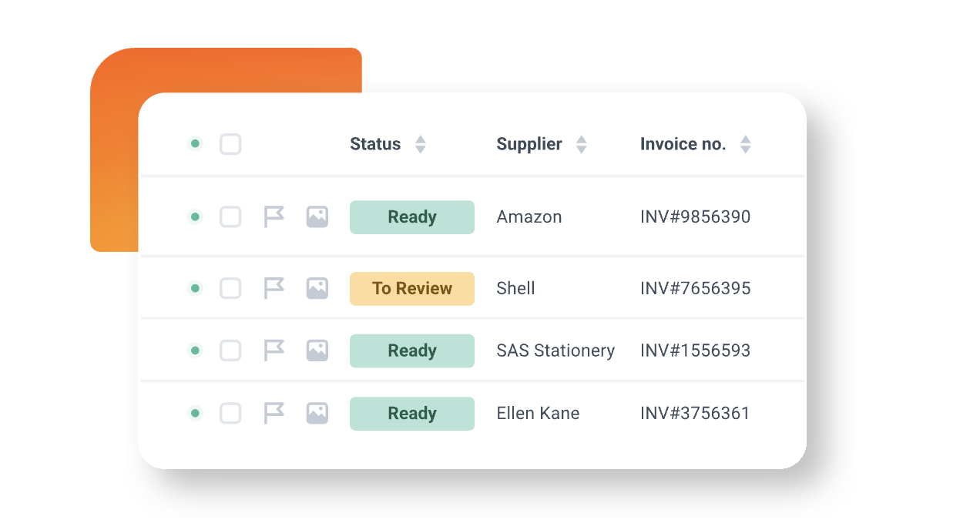
Task: Tick the SAS Stationery row checkbox
Action: pyautogui.click(x=230, y=351)
